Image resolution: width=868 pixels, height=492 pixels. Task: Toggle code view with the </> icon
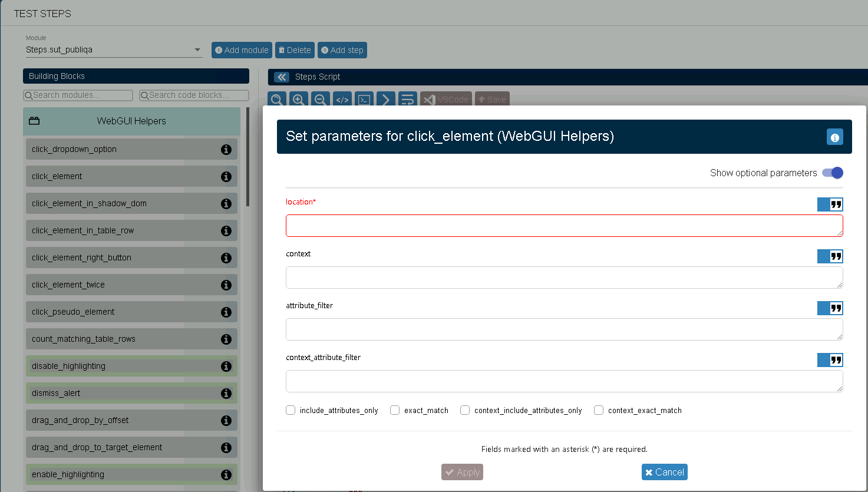(342, 100)
